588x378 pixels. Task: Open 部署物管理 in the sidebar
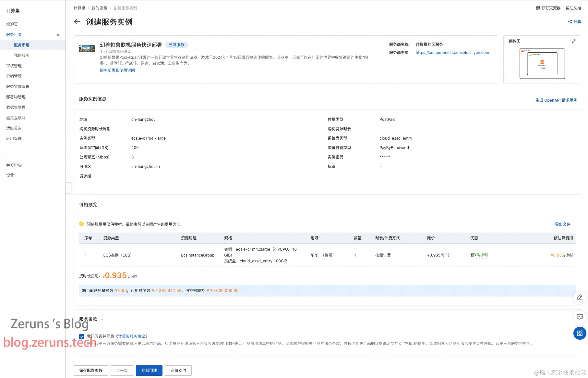[x=16, y=97]
